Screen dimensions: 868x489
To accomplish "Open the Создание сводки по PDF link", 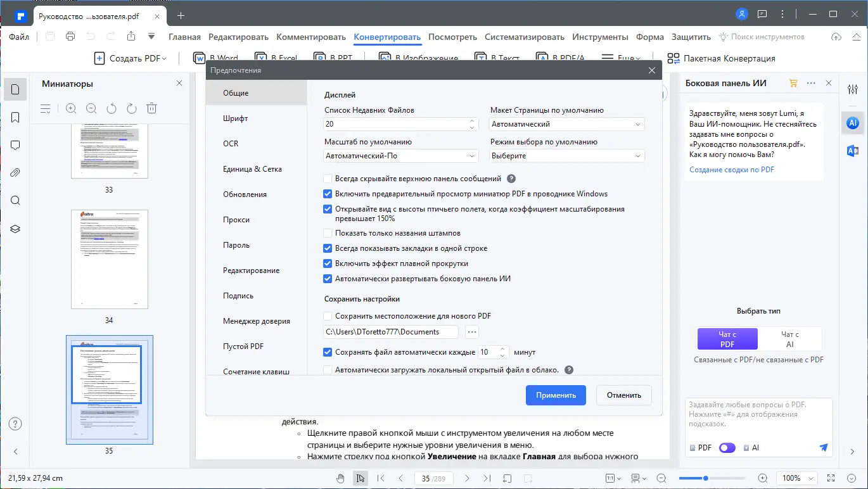I will point(731,169).
